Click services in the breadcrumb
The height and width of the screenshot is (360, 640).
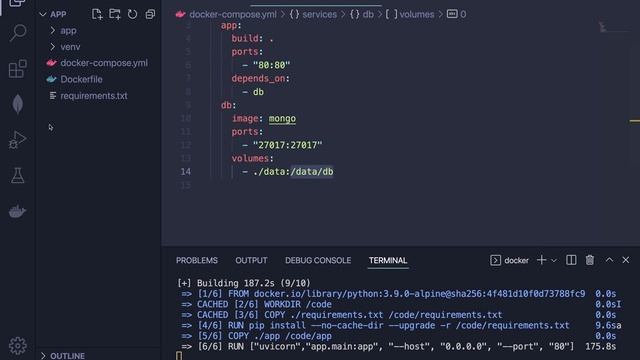(320, 14)
